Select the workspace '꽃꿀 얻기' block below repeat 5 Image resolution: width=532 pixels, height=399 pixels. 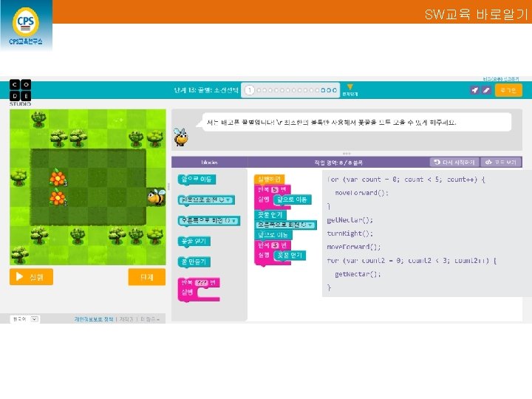click(270, 215)
